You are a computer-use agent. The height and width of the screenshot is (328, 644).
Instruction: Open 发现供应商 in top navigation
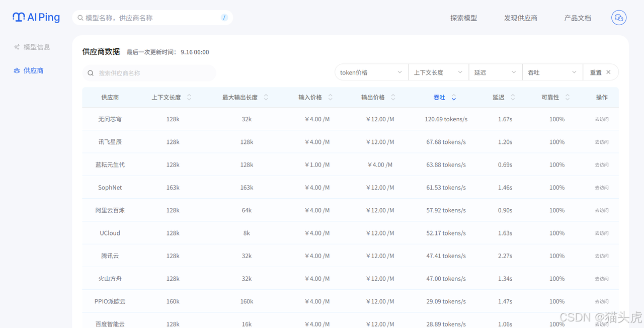pyautogui.click(x=521, y=18)
